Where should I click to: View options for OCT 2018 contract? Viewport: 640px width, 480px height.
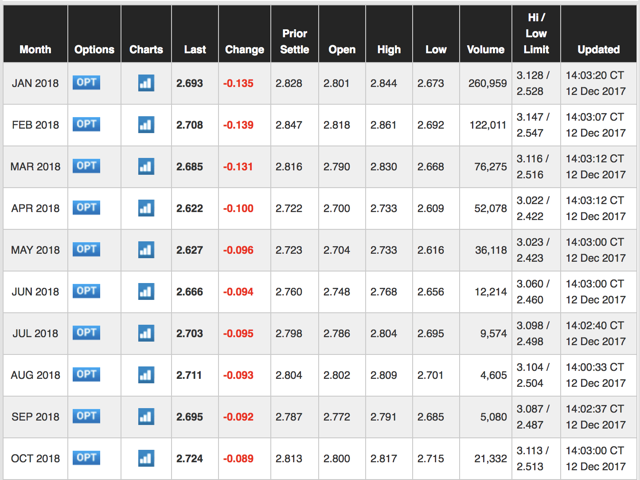[86, 458]
